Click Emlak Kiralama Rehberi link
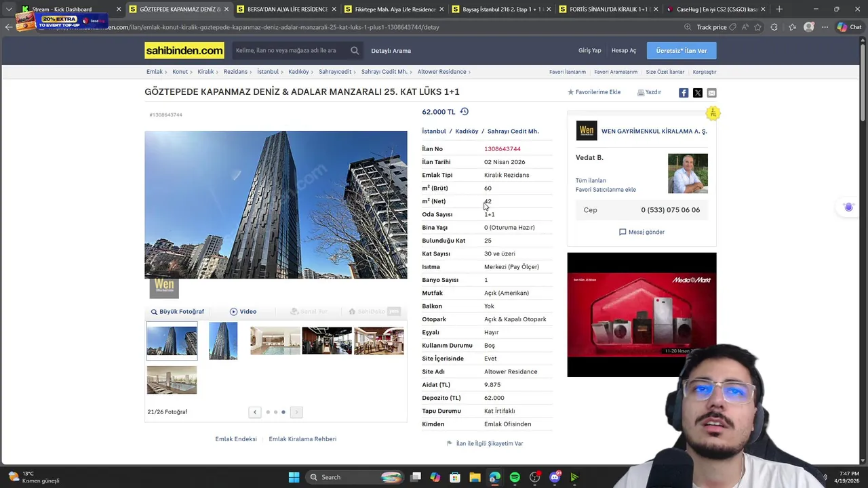Viewport: 868px width, 488px height. click(302, 439)
